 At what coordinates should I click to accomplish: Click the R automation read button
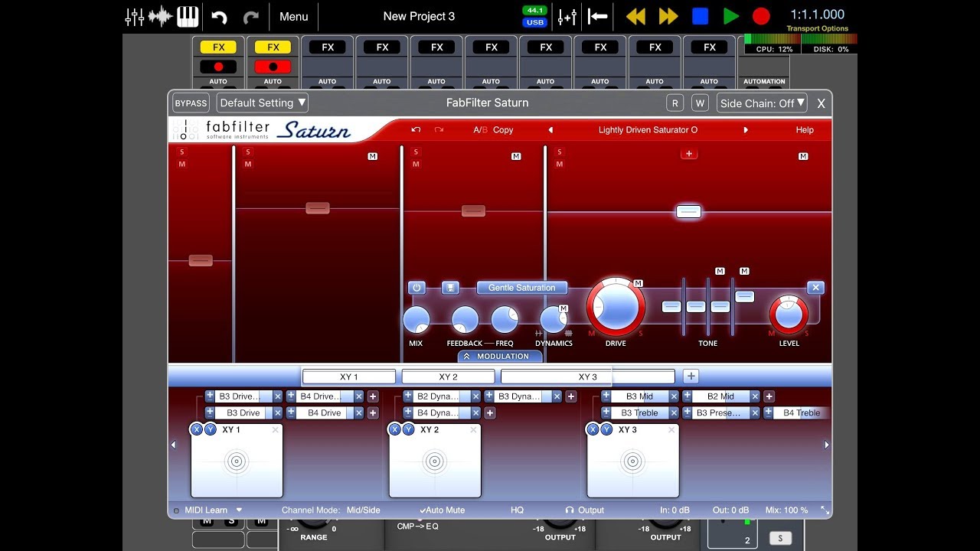(x=675, y=103)
